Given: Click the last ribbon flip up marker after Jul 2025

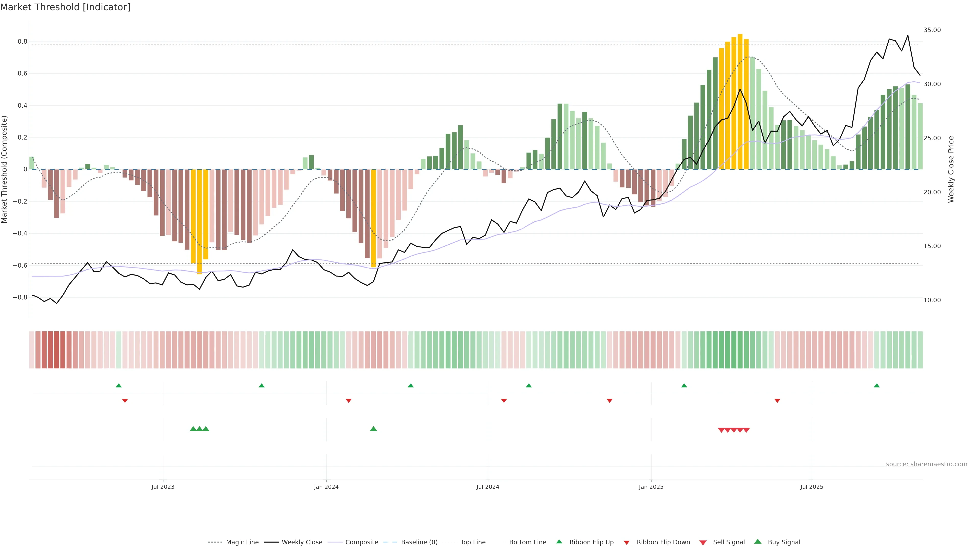Looking at the screenshot, I should click(x=877, y=386).
